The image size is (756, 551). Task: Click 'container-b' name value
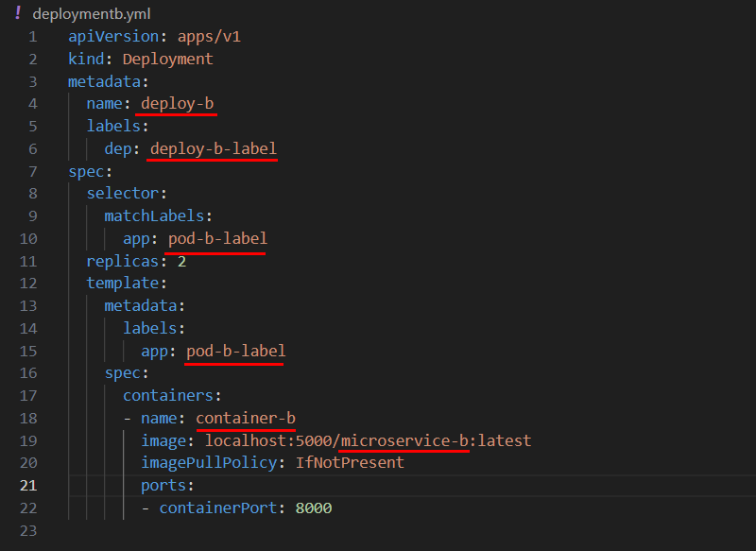click(246, 418)
